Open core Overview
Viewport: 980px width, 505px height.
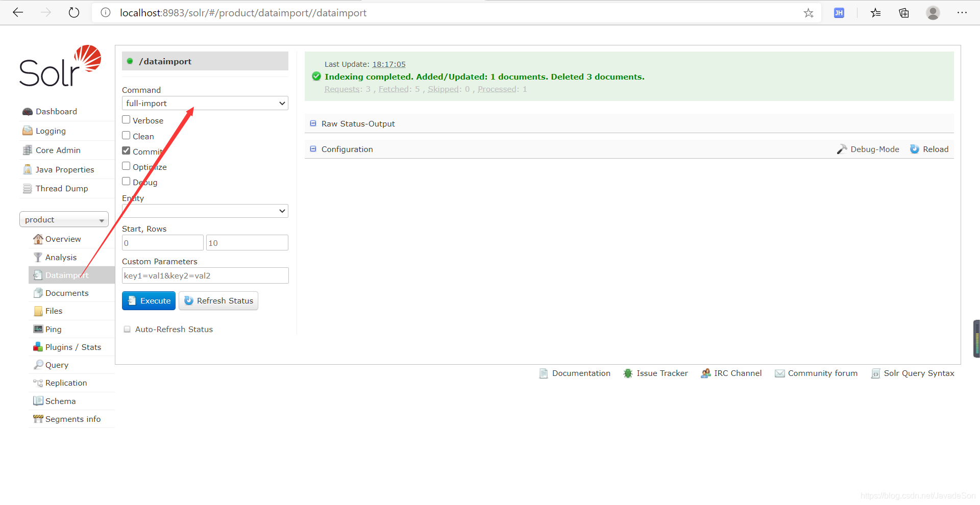click(x=63, y=239)
